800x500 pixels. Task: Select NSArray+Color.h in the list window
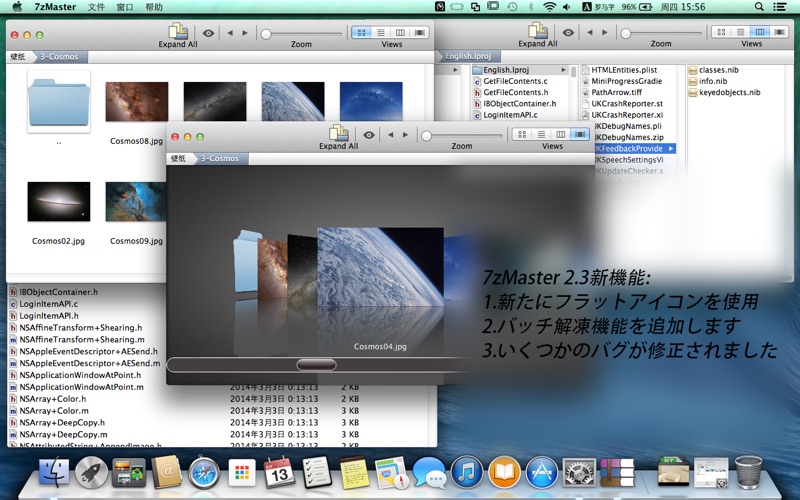pyautogui.click(x=47, y=399)
